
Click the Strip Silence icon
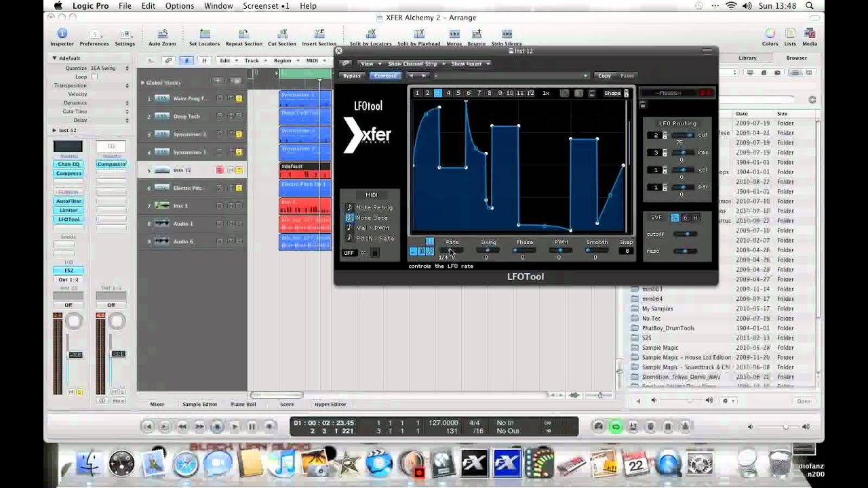click(x=507, y=34)
